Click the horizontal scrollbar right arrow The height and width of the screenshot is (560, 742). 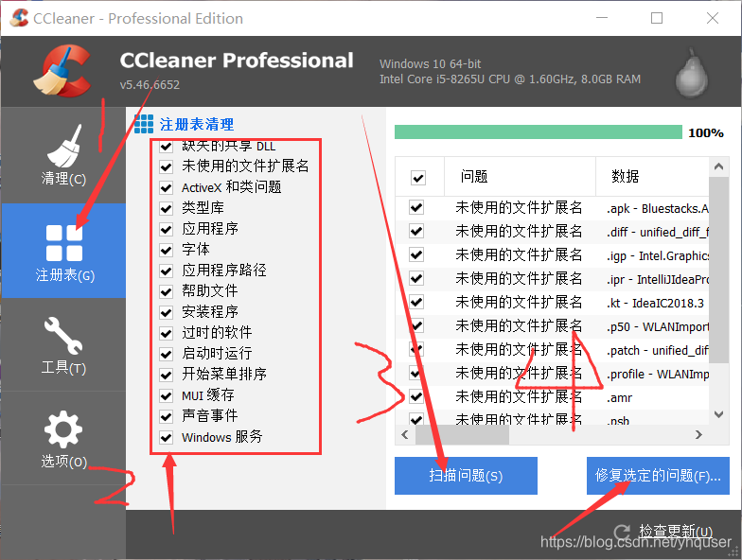click(x=698, y=435)
